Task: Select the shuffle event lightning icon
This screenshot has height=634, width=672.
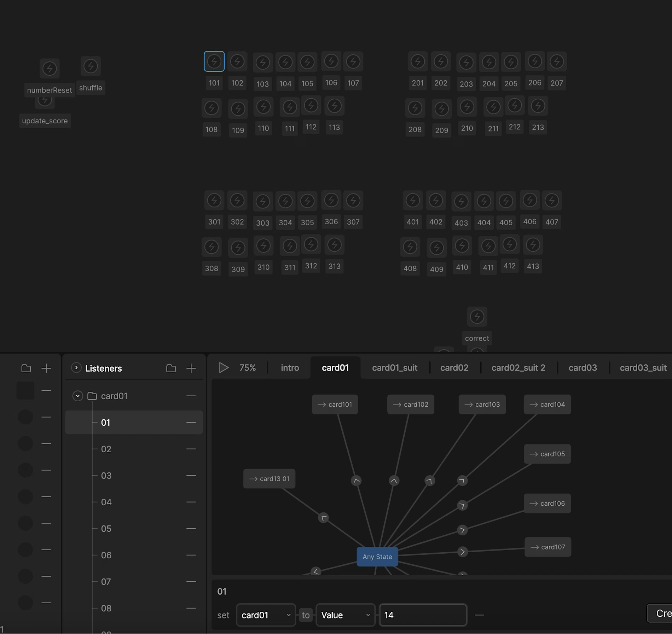Action: pos(91,66)
